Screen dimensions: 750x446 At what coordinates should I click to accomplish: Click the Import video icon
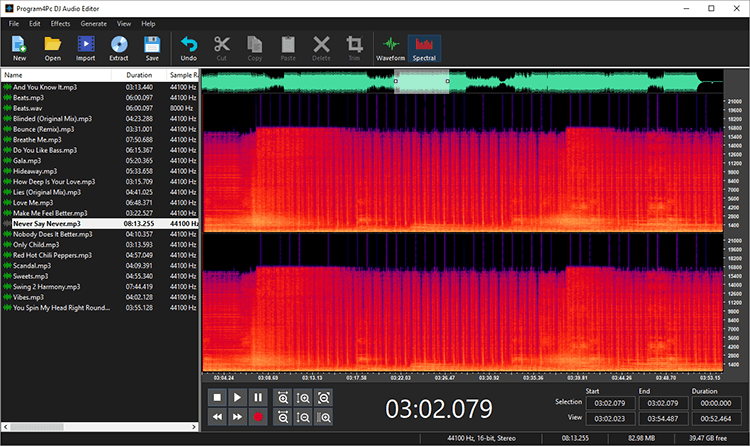pyautogui.click(x=86, y=47)
